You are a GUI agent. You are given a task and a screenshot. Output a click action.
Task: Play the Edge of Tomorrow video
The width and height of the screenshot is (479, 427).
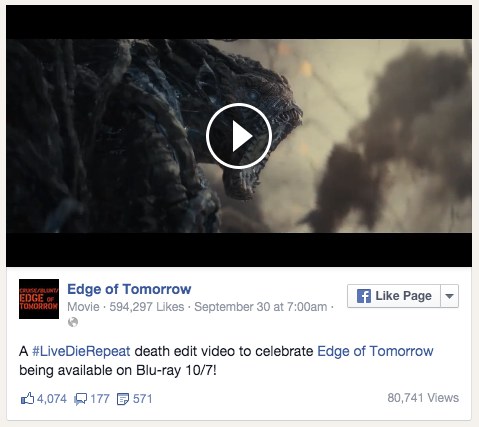coord(239,136)
